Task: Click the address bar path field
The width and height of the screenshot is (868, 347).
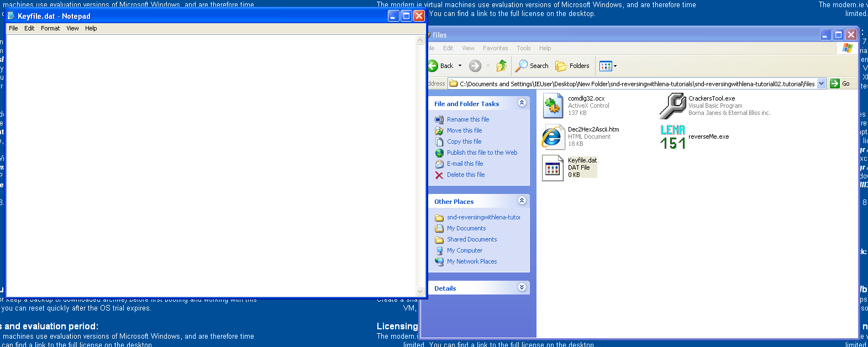Action: tap(632, 84)
